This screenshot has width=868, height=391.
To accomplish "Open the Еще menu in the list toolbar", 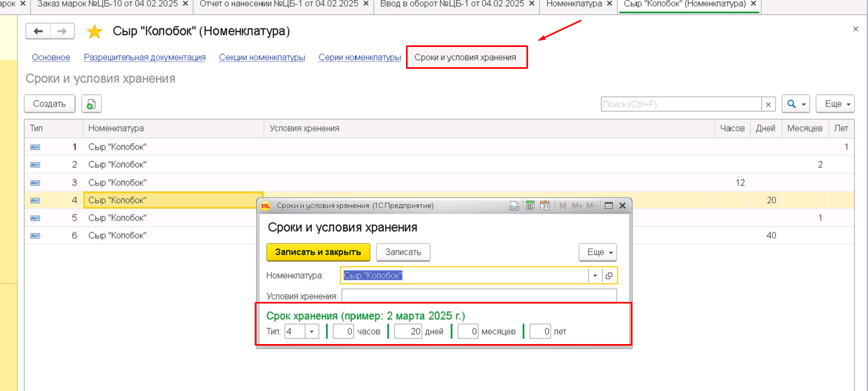I will 835,104.
